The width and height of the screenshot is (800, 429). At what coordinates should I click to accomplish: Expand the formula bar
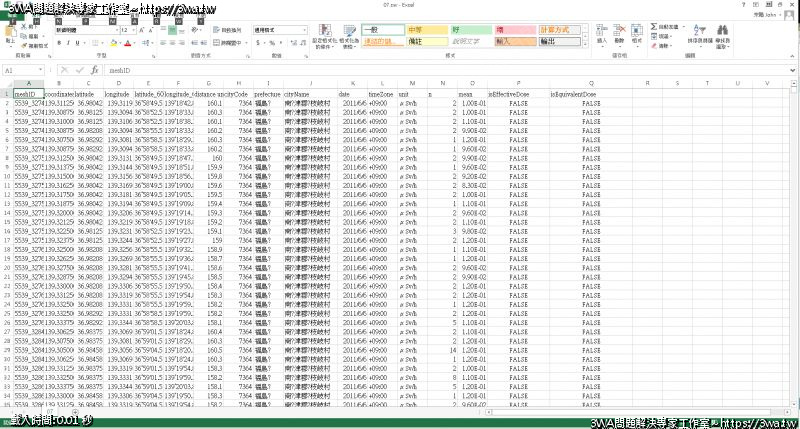coord(792,70)
